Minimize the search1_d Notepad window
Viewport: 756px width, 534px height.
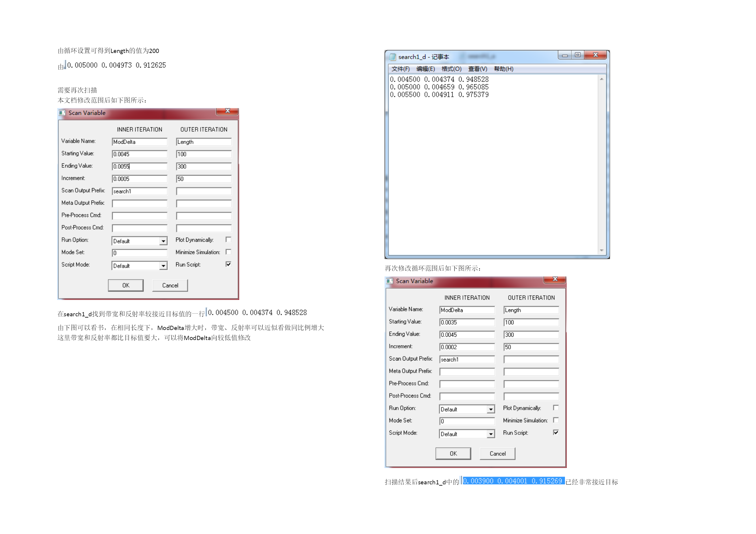[x=565, y=55]
